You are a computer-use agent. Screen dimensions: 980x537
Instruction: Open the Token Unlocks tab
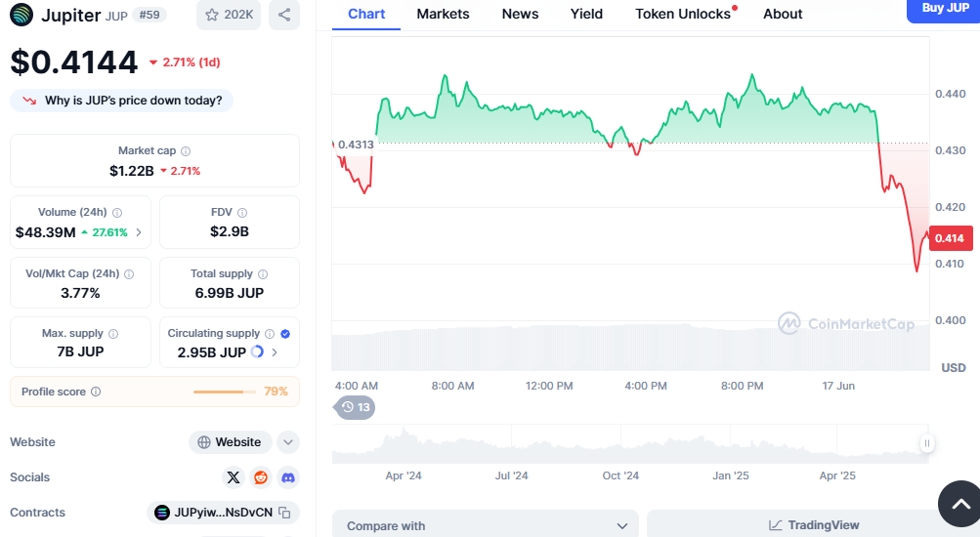click(x=683, y=15)
